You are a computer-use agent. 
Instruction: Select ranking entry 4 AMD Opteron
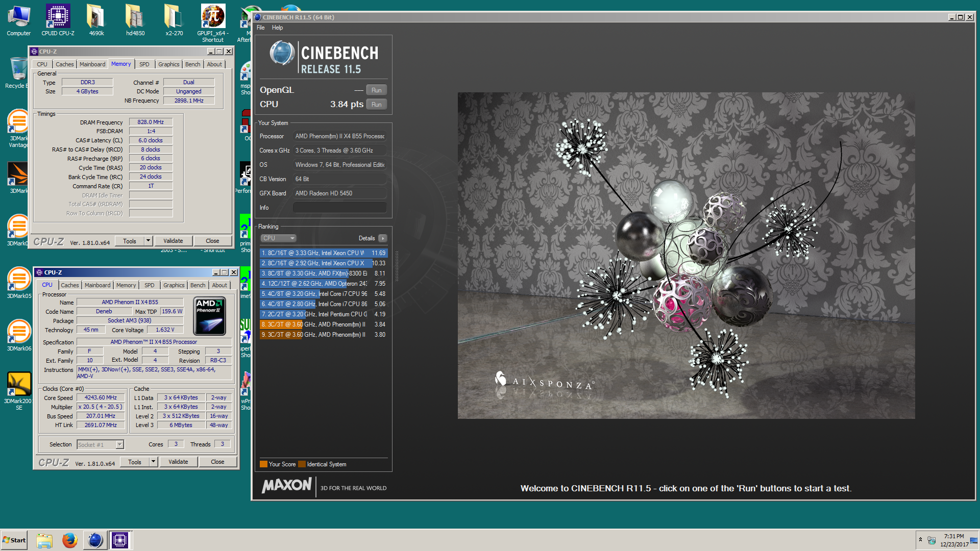324,284
